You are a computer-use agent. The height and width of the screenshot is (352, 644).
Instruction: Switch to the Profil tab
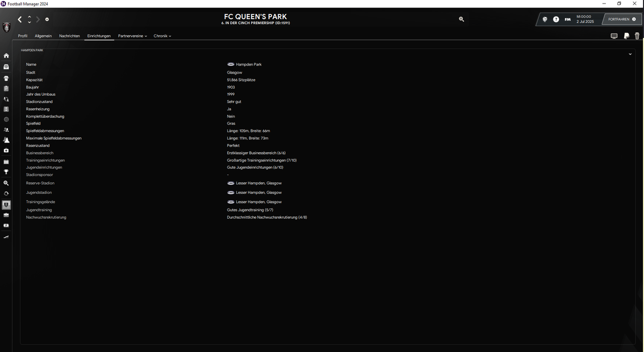point(23,36)
